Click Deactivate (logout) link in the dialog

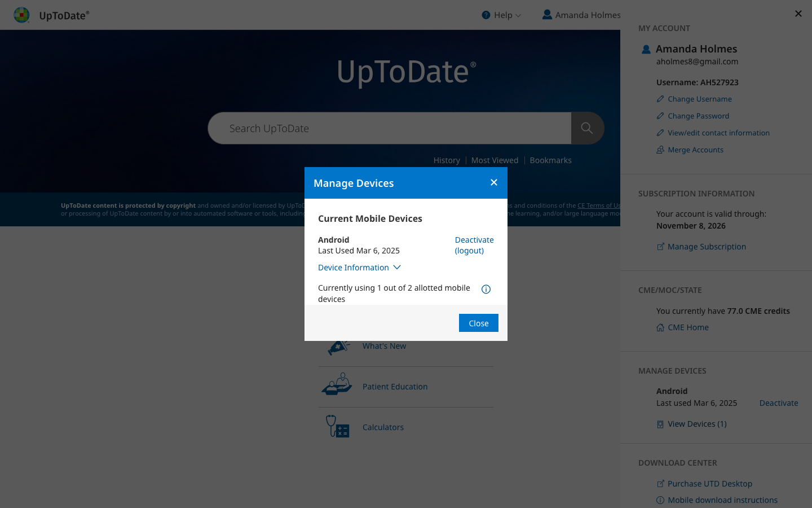coord(474,246)
